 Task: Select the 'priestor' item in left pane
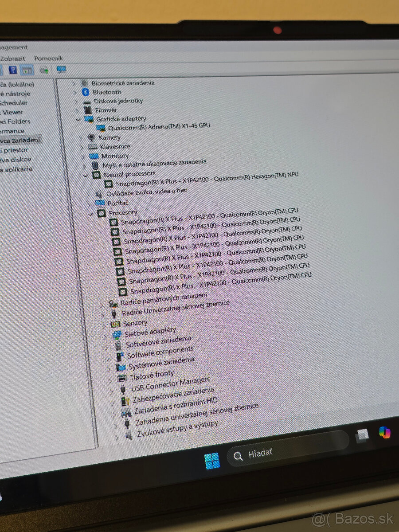(15, 150)
